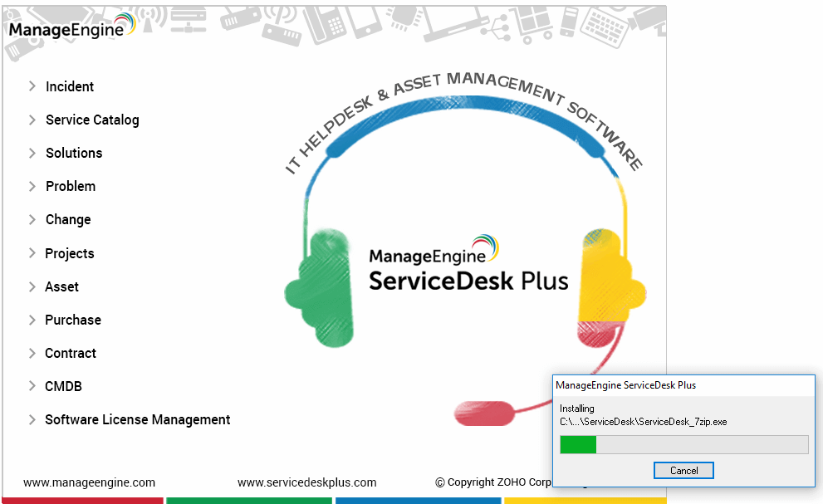823x504 pixels.
Task: Select the Contract label
Action: pos(71,353)
